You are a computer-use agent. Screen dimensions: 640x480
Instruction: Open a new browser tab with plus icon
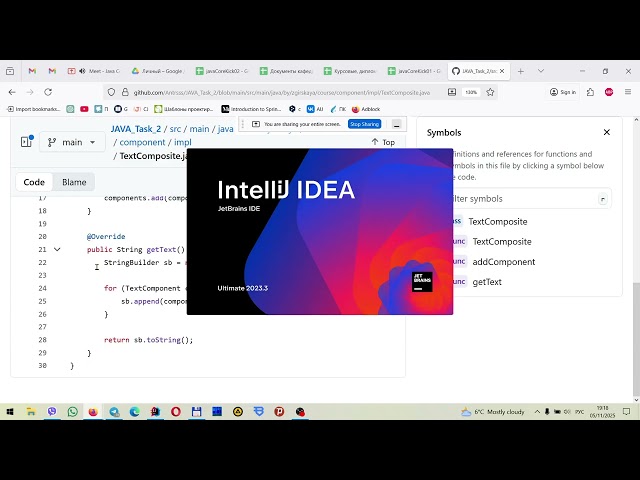tap(520, 71)
